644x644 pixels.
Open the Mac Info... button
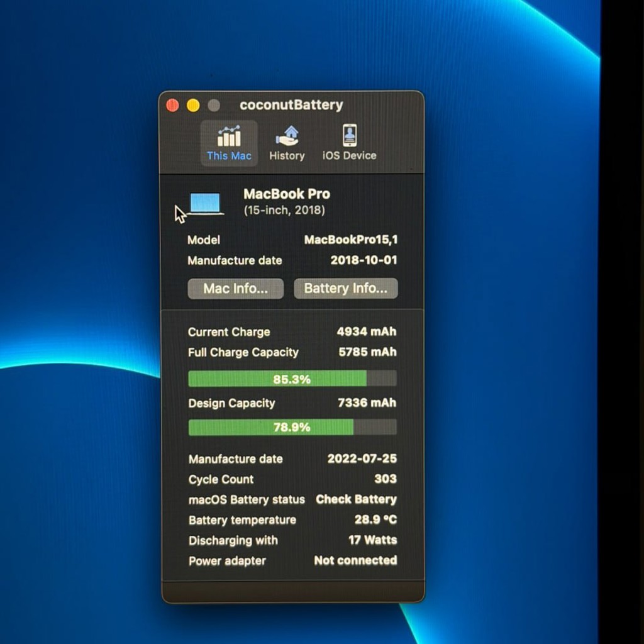click(x=235, y=288)
